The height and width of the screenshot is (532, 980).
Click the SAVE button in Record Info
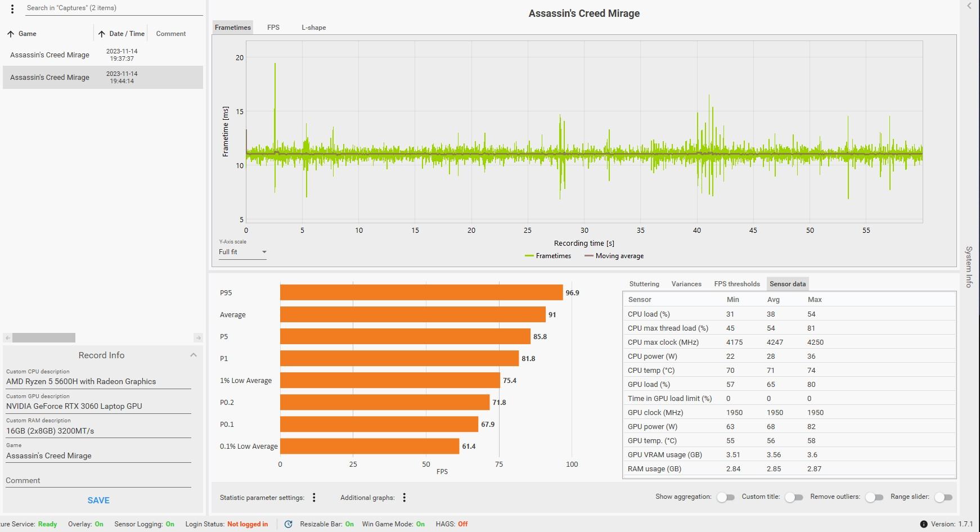[98, 501]
